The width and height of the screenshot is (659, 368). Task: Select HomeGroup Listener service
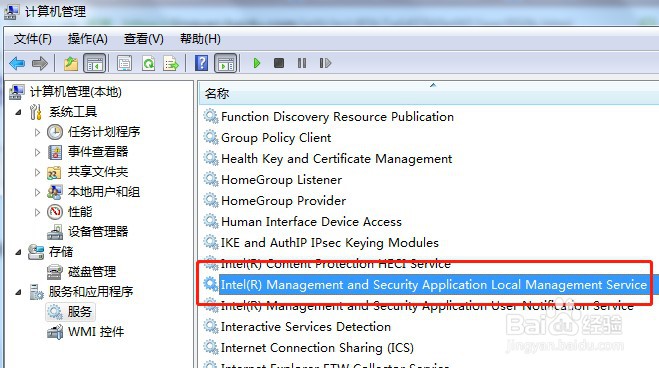click(x=282, y=179)
